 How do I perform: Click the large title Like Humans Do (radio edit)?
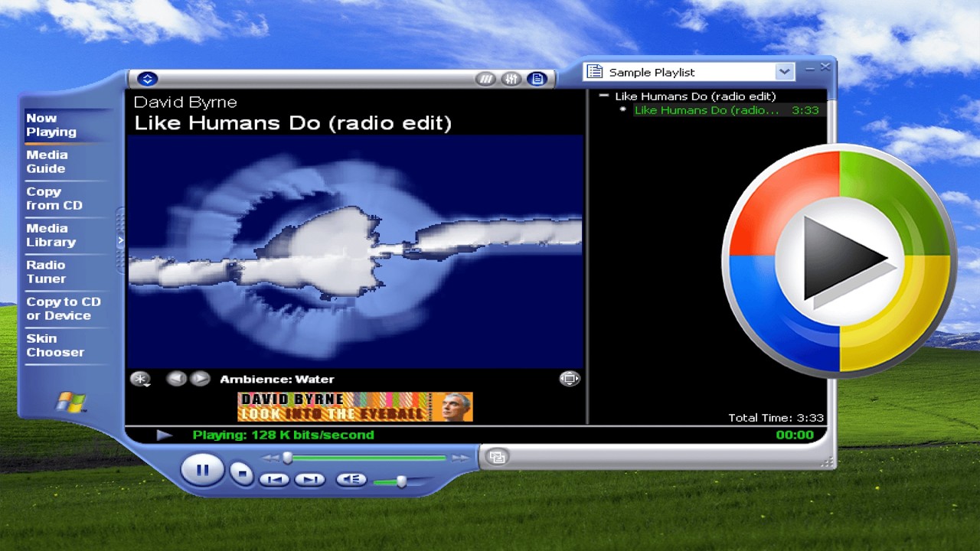point(292,123)
